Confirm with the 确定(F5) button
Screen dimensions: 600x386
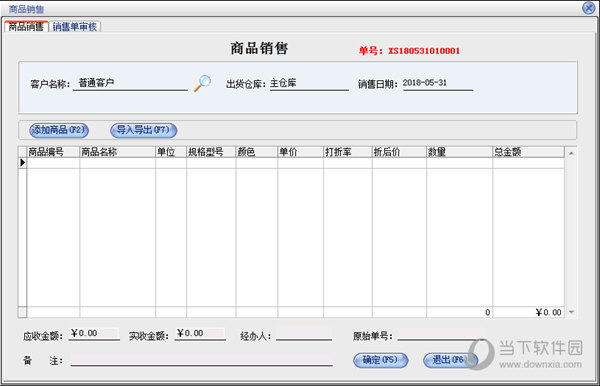coord(380,360)
